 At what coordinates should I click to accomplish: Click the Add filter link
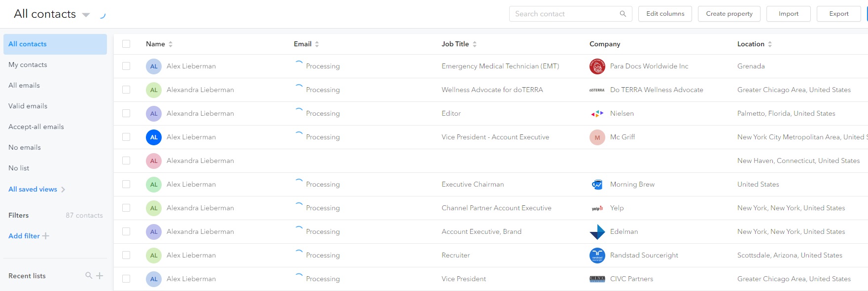pyautogui.click(x=29, y=236)
